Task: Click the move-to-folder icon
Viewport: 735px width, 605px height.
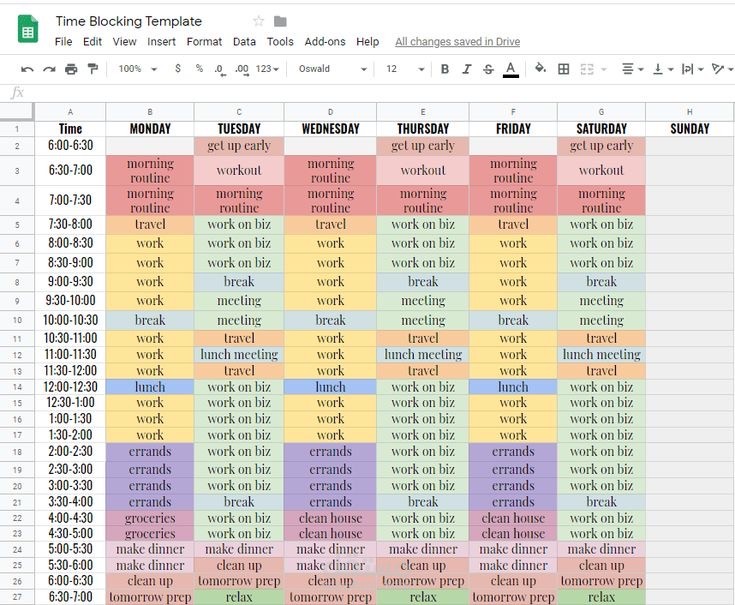Action: (x=280, y=21)
